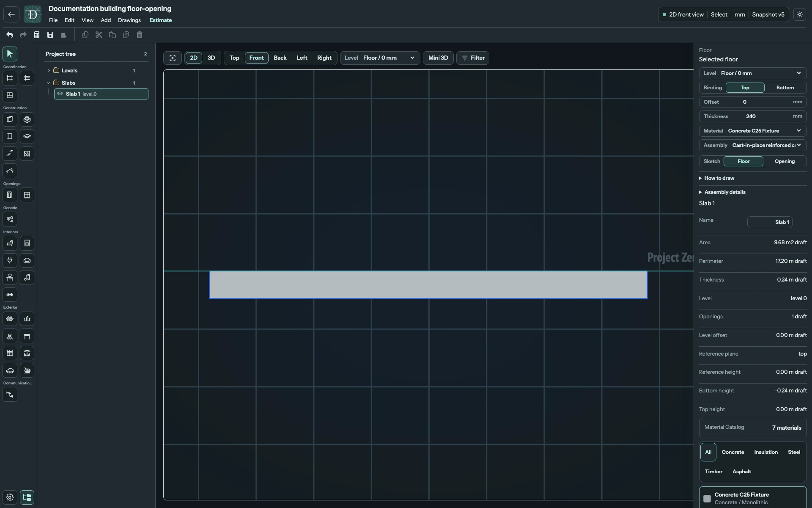Open the calculator icon in toolbar
Viewport: 812px width, 508px height.
point(37,35)
